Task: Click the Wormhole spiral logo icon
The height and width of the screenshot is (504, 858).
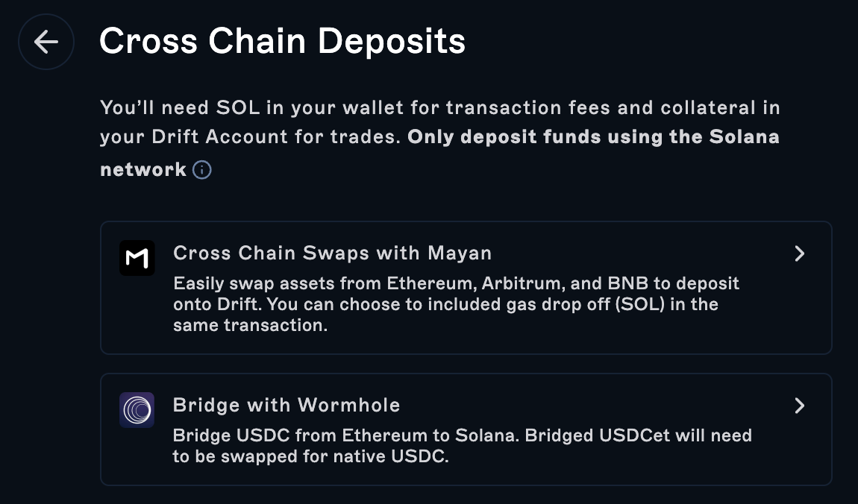Action: click(137, 410)
